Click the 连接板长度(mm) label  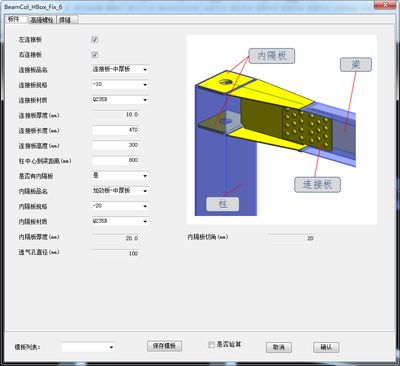coord(39,131)
